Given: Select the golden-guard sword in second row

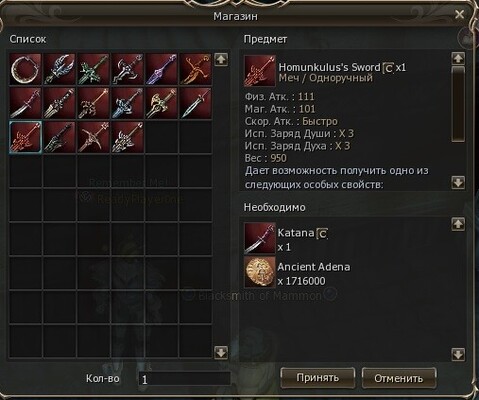Looking at the screenshot, I should (x=162, y=103).
